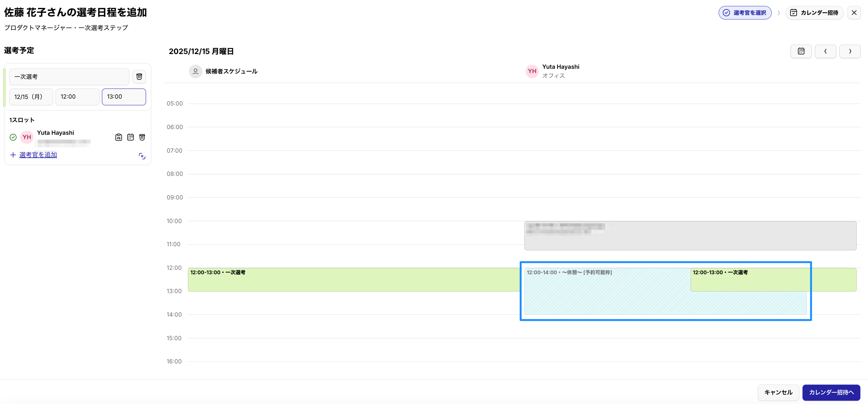
Task: Switch to the カレンダー招待 step
Action: 814,13
